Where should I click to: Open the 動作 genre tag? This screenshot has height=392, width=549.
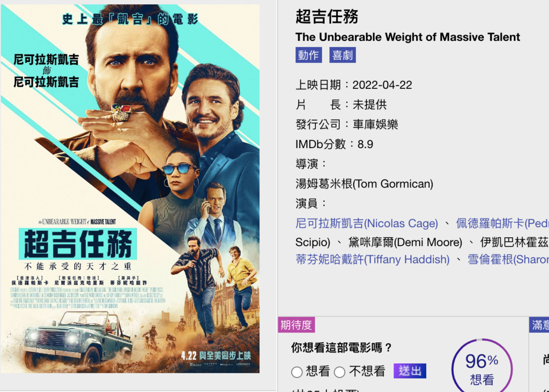point(308,55)
